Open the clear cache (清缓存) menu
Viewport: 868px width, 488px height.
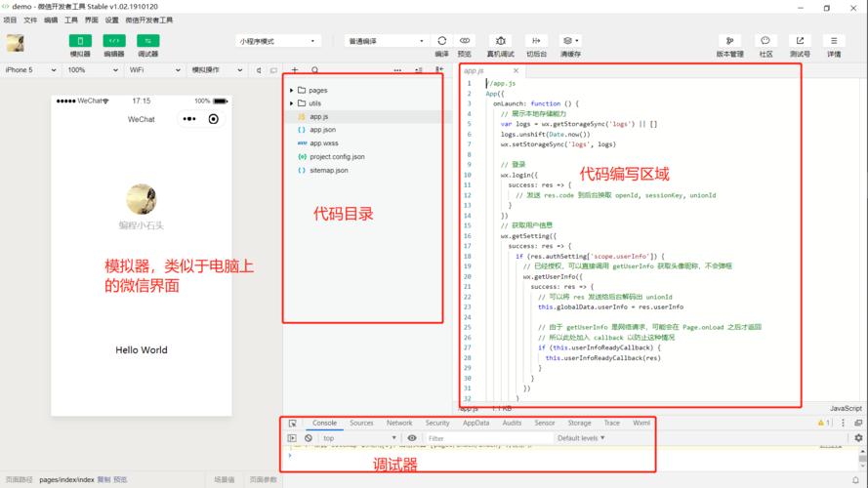coord(570,40)
